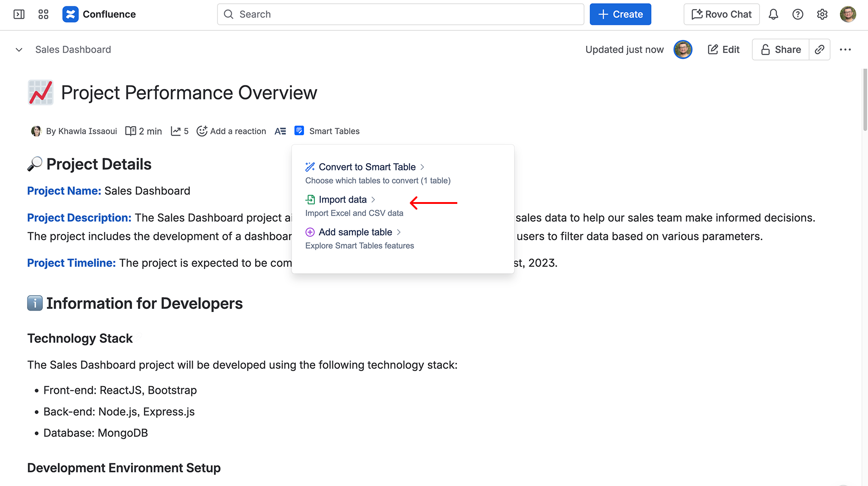Click into the Search field

400,14
